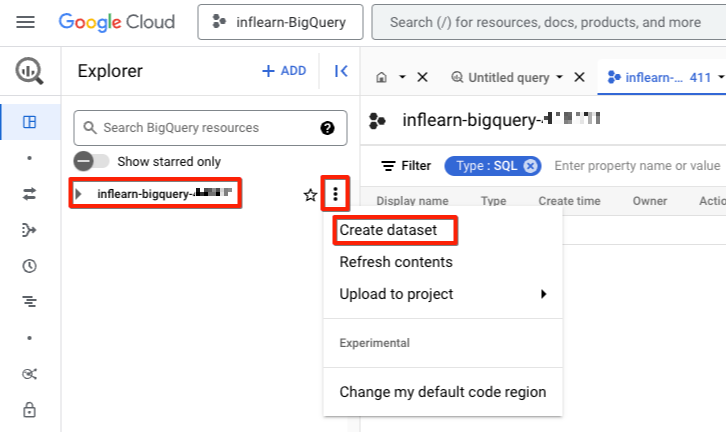This screenshot has height=432, width=726.
Task: Open the project three-dot actions menu
Action: pyautogui.click(x=335, y=194)
